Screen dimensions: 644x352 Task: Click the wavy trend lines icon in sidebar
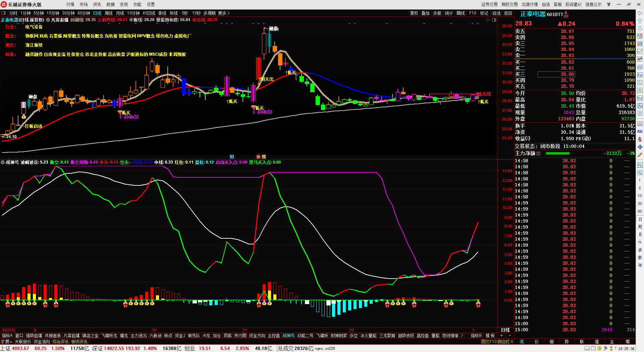pos(640,124)
